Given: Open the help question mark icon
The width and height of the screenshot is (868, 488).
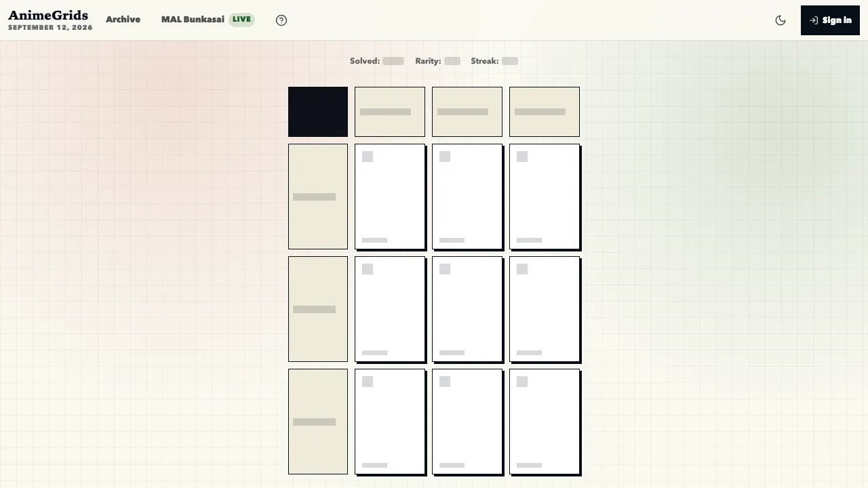Looking at the screenshot, I should (281, 20).
